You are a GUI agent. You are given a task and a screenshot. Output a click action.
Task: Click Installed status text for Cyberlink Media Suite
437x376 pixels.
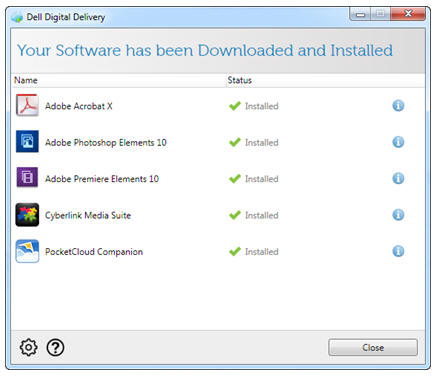[x=262, y=215]
